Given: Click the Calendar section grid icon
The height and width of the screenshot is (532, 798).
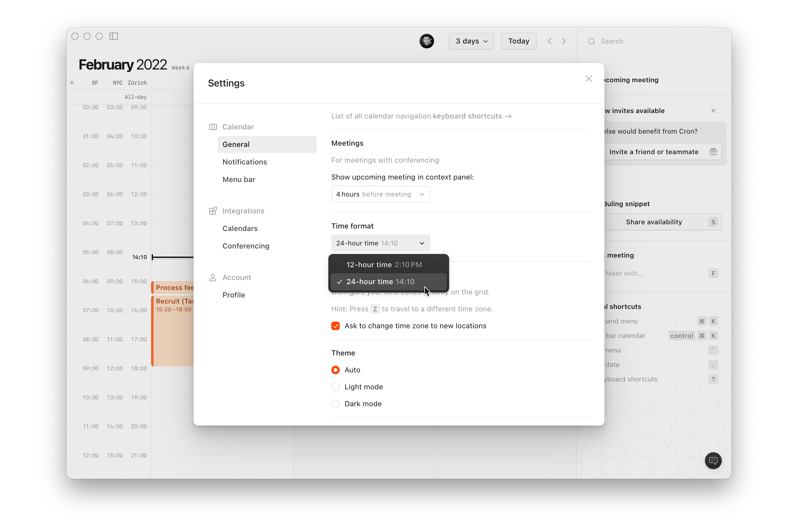Looking at the screenshot, I should 213,127.
